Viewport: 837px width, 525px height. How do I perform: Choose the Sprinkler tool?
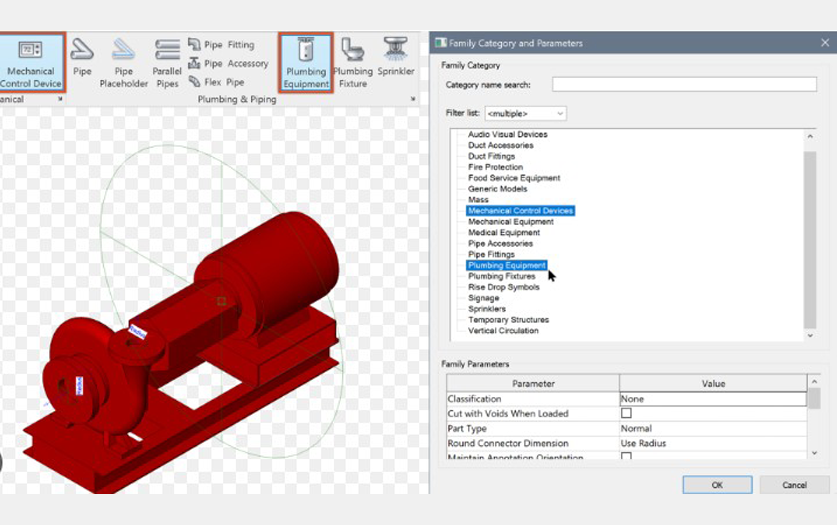tap(397, 60)
